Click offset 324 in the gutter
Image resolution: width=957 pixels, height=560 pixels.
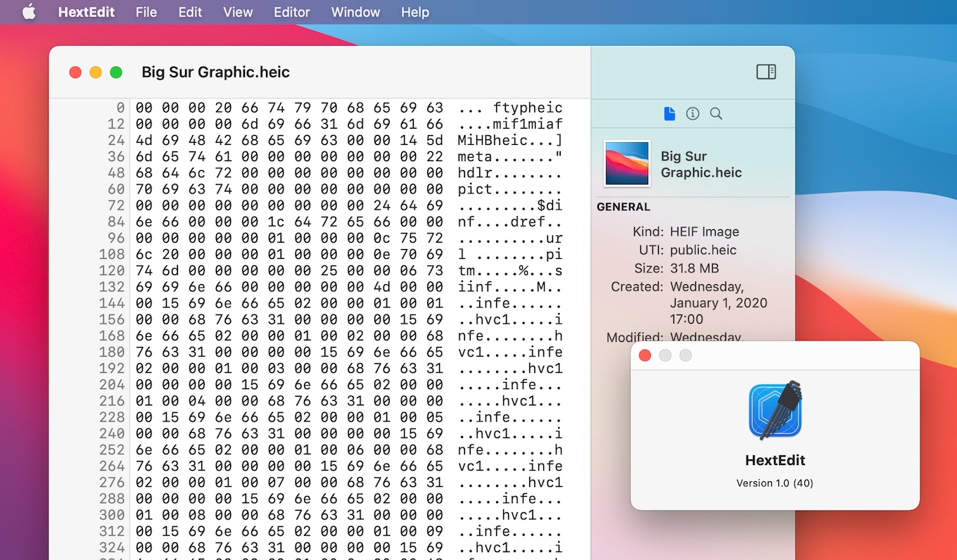tap(113, 547)
